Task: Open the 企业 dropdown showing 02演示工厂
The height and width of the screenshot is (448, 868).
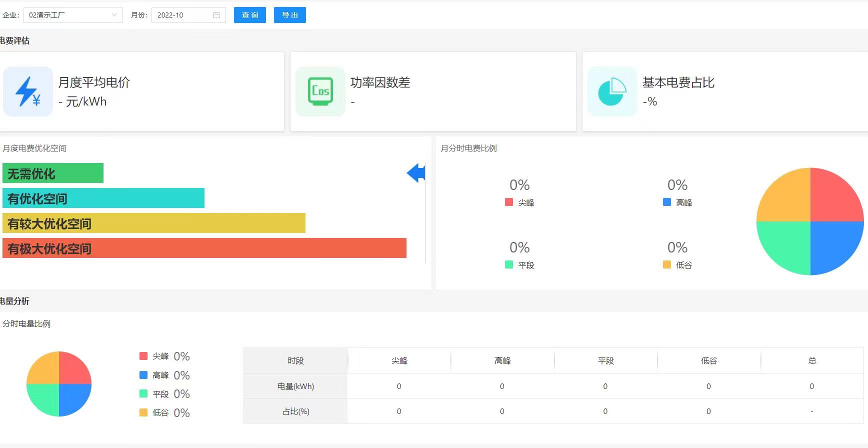Action: [x=73, y=15]
